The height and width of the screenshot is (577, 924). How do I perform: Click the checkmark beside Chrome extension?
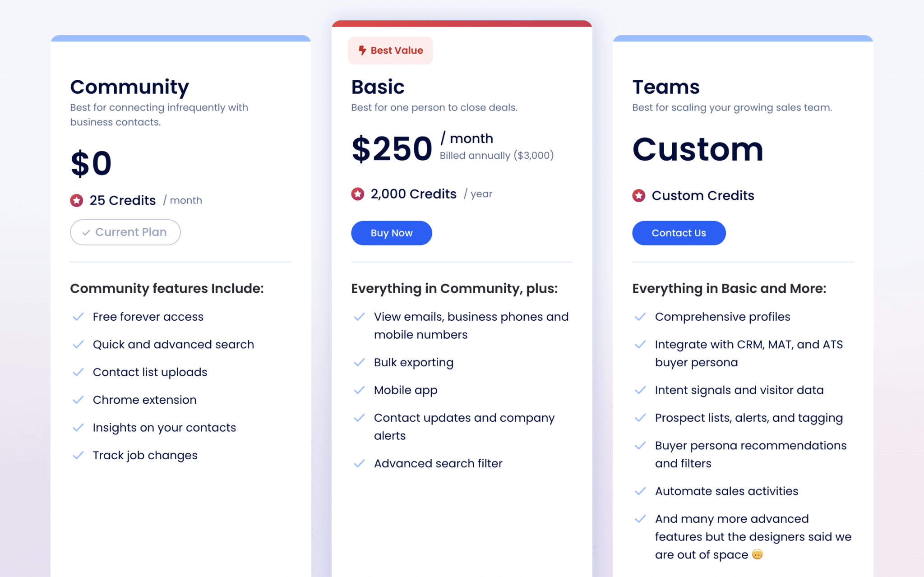(x=78, y=400)
